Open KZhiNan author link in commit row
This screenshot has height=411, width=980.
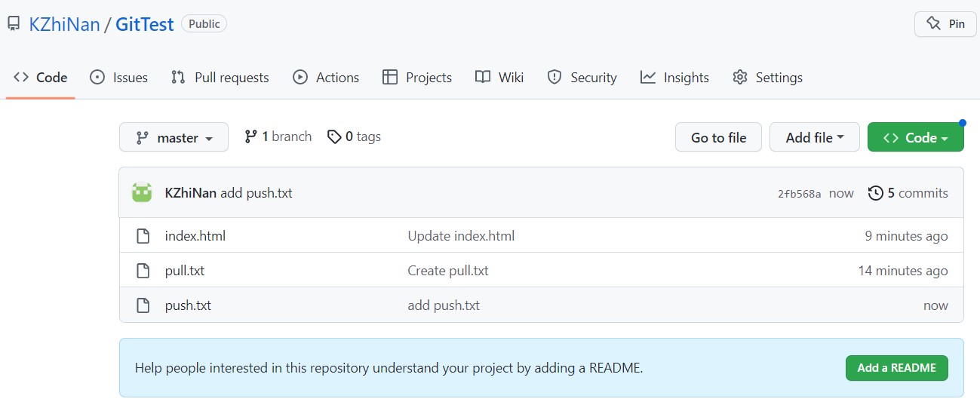191,193
